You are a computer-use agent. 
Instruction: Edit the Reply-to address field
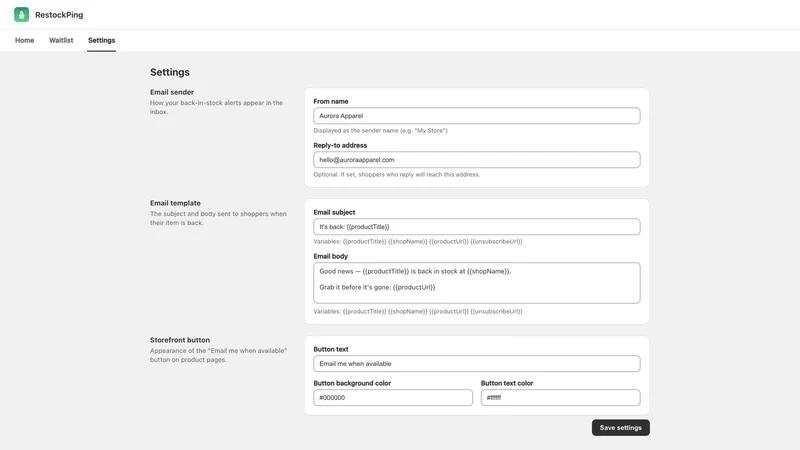477,160
